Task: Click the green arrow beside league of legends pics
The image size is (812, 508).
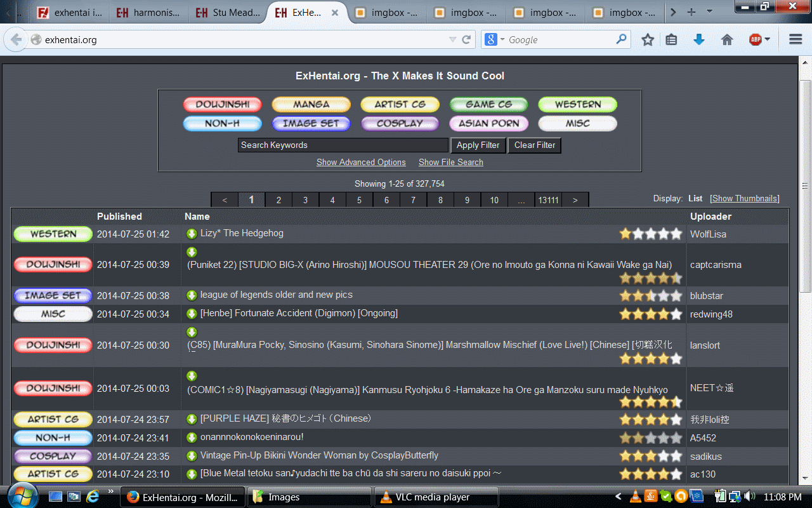Action: click(192, 295)
